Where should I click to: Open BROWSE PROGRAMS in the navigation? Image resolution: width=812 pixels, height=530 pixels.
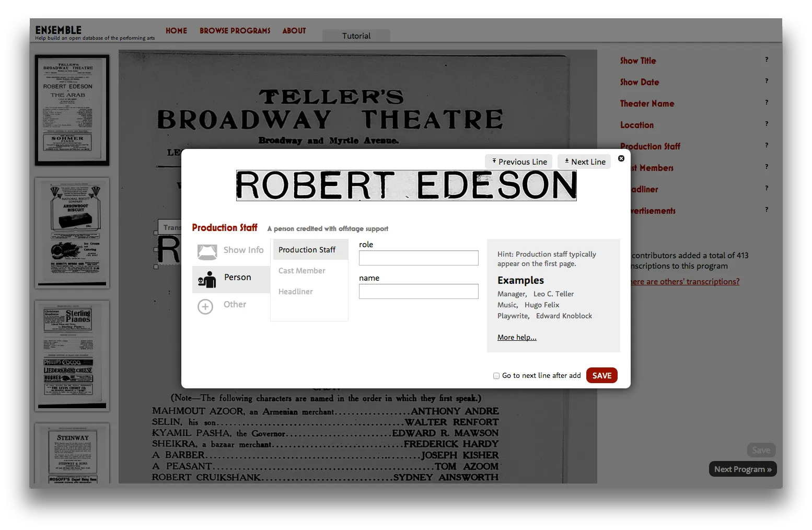pyautogui.click(x=235, y=30)
